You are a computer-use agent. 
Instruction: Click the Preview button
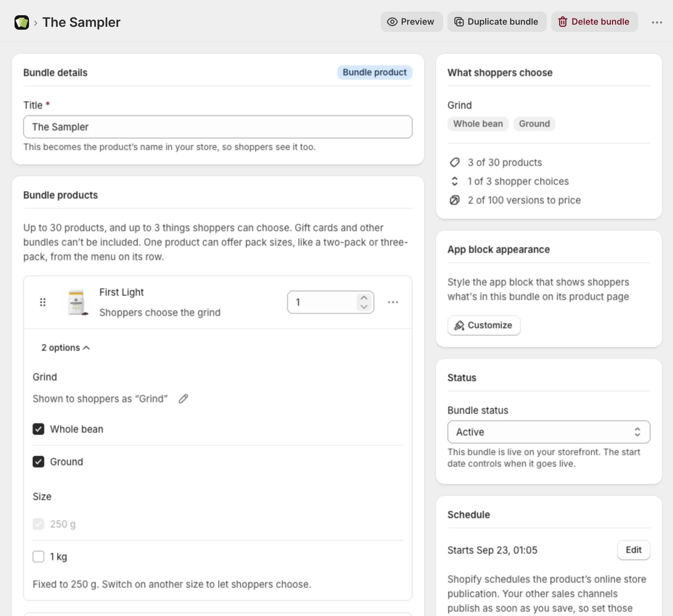click(411, 22)
